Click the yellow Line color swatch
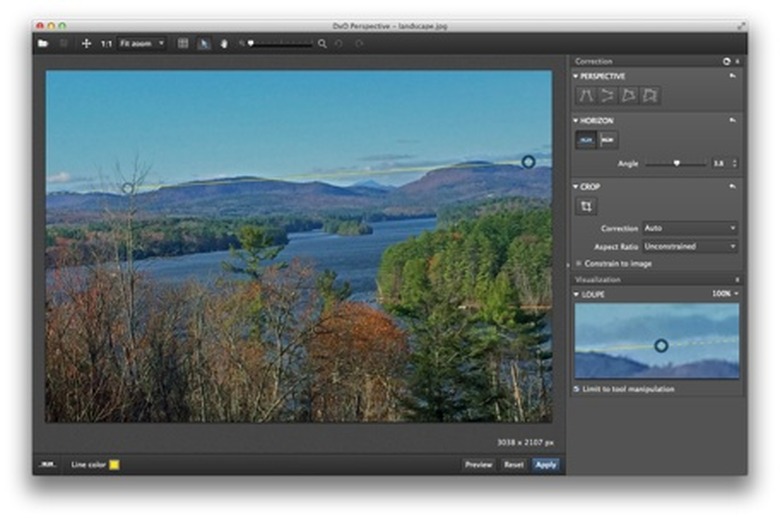Screen dimensions: 780x520 (114, 465)
